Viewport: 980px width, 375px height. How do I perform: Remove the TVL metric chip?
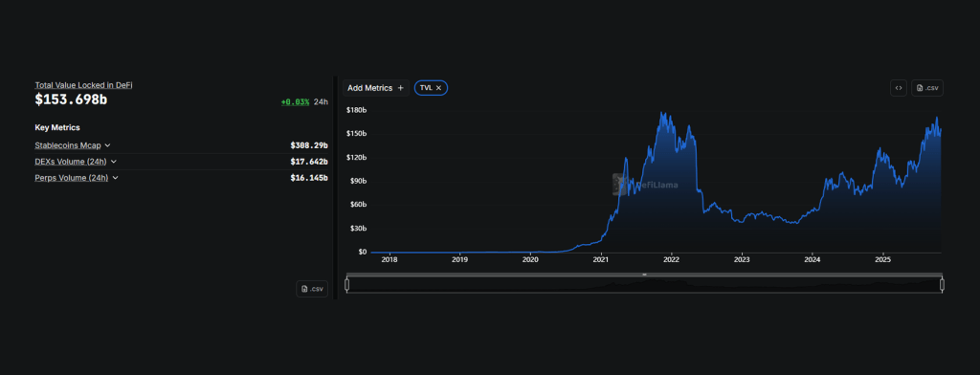coord(438,88)
